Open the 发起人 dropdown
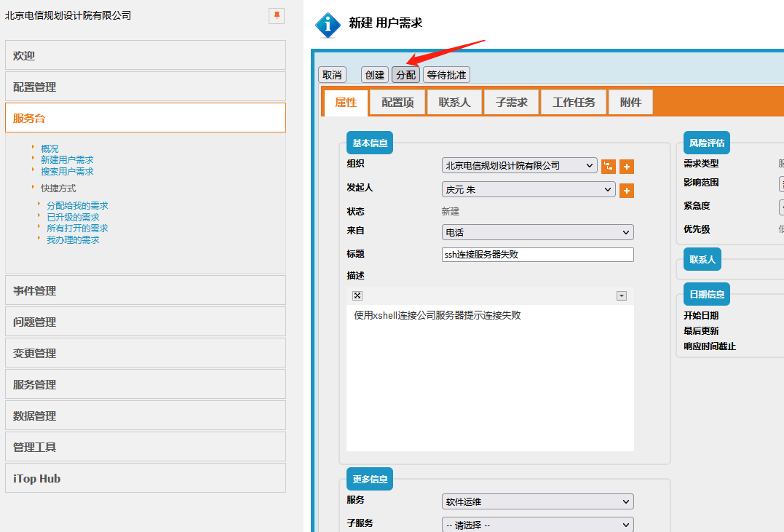 528,189
